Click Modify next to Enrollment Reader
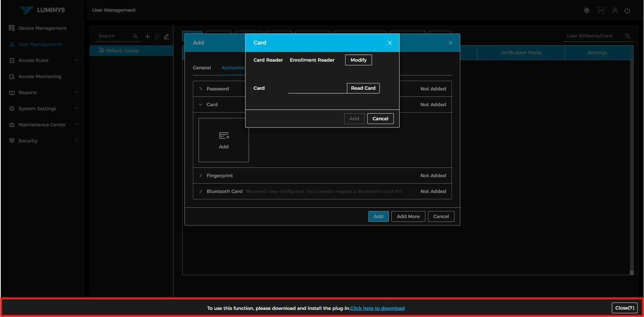 358,60
